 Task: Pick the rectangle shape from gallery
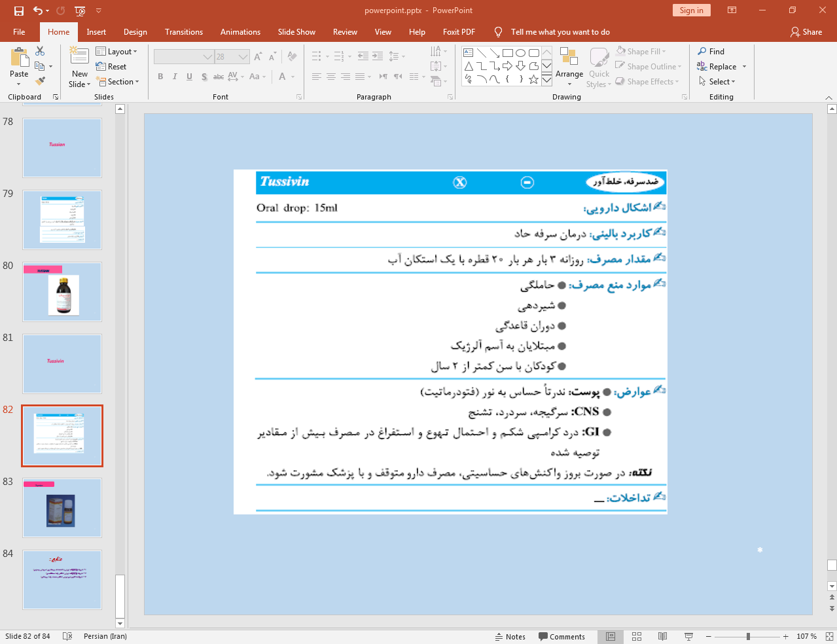pyautogui.click(x=508, y=53)
